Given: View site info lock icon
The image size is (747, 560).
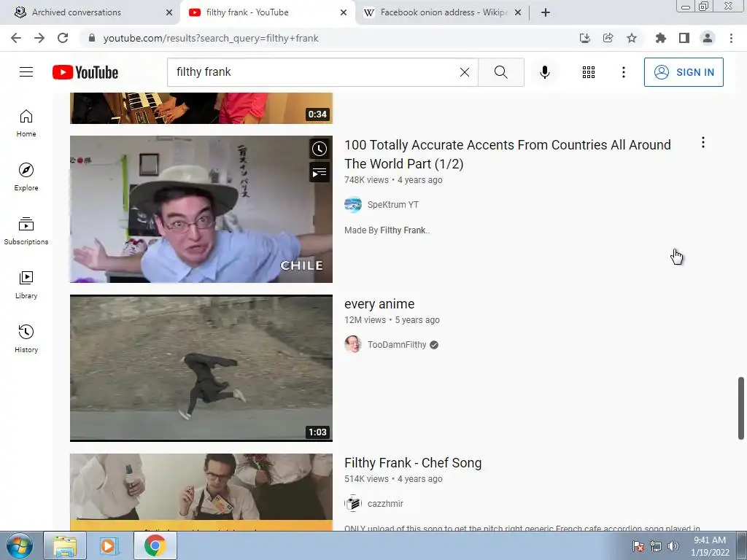Looking at the screenshot, I should point(92,38).
